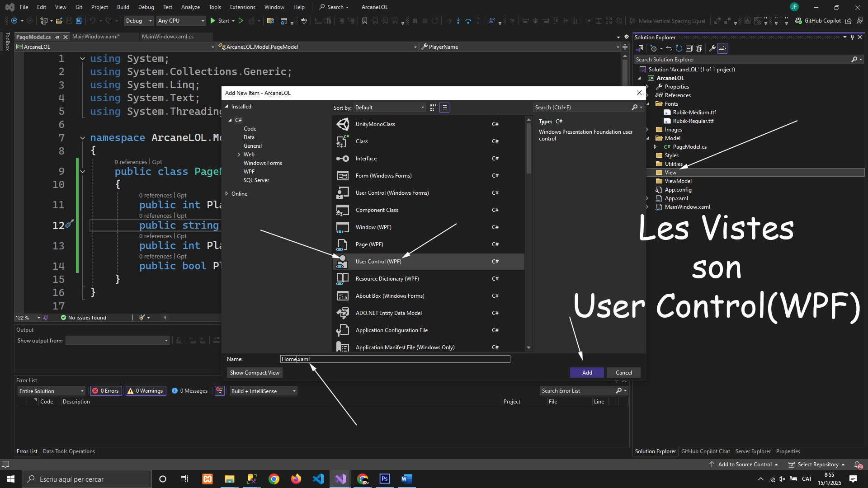
Task: Toggle the 0 Messages filter
Action: point(190,391)
